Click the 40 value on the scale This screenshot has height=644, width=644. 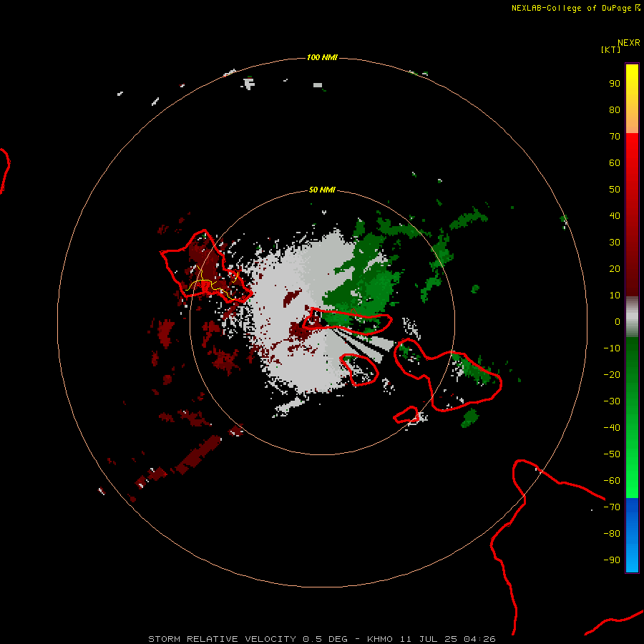tap(615, 215)
